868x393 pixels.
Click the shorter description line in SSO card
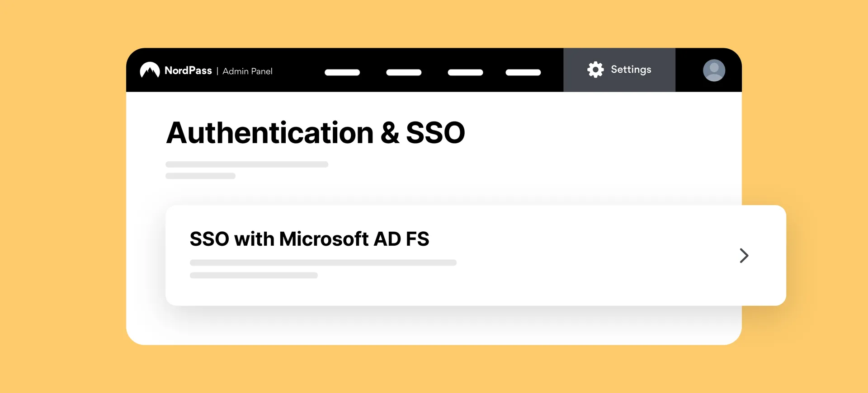254,276
